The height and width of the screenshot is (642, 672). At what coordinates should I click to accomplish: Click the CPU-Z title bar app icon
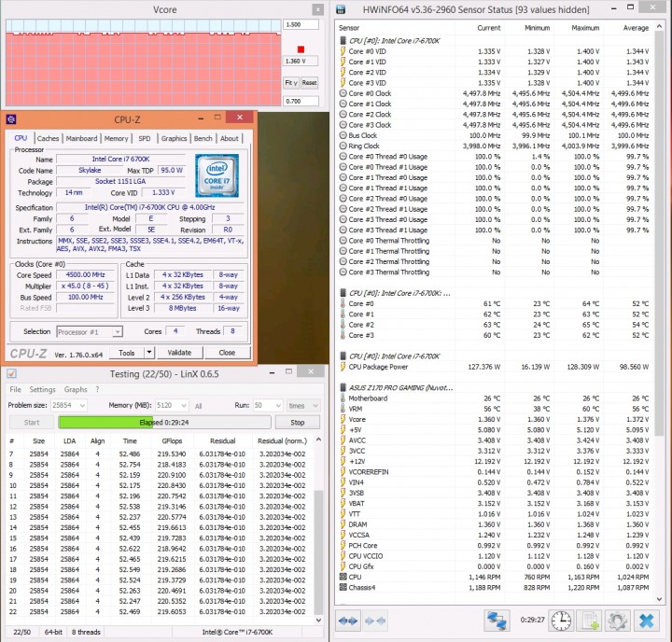(11, 119)
